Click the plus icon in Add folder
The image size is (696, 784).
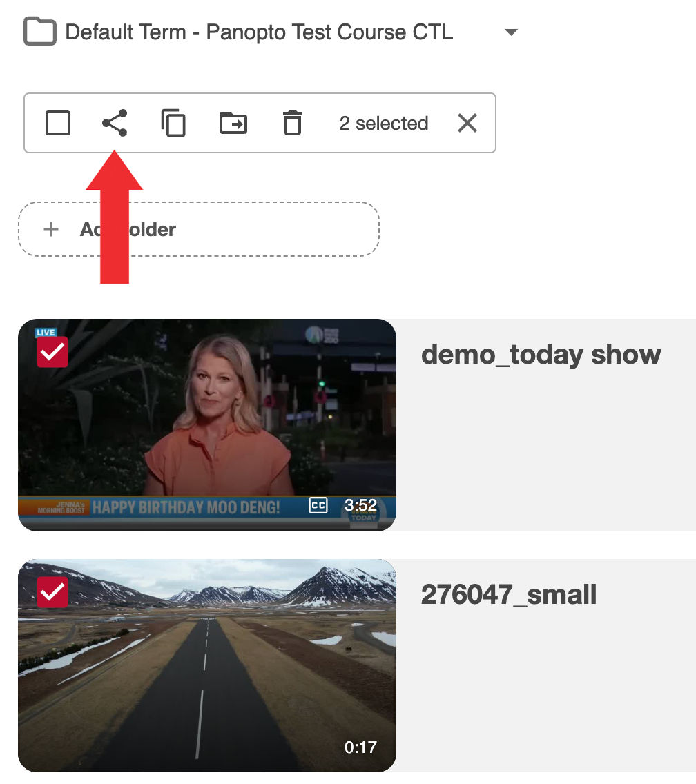pyautogui.click(x=51, y=229)
